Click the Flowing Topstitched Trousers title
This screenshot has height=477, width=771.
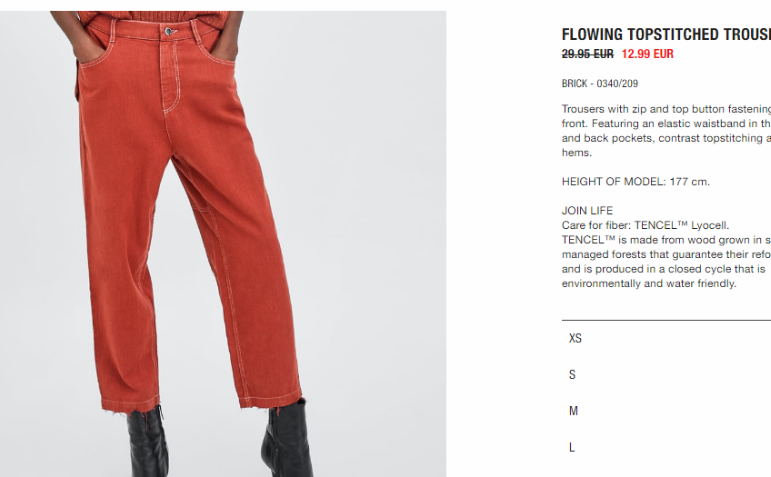tap(666, 34)
